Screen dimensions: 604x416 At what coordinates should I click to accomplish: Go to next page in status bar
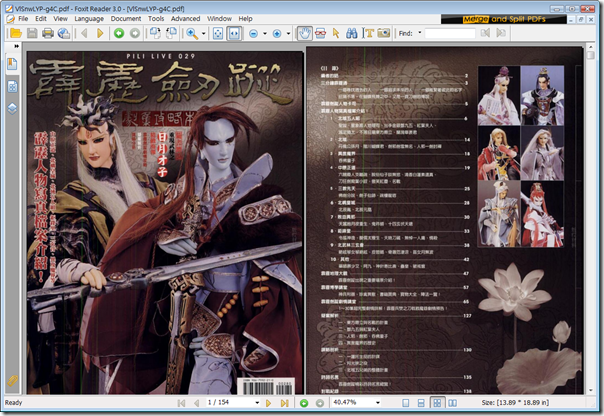(x=268, y=402)
